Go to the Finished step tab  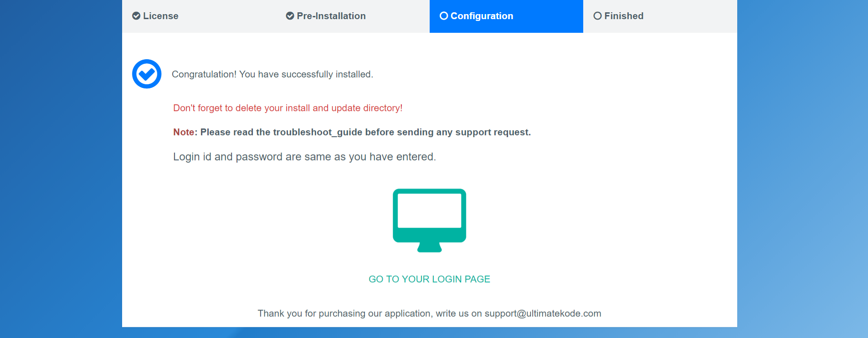(x=660, y=16)
